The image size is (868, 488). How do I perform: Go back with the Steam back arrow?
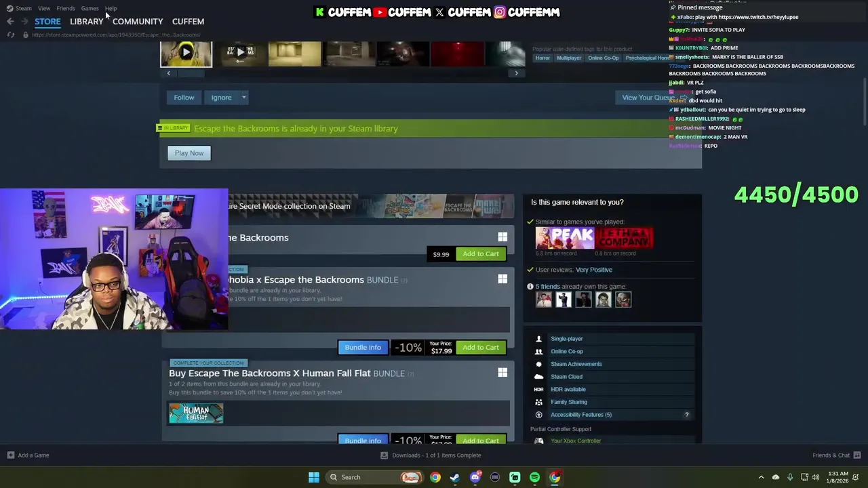(10, 21)
